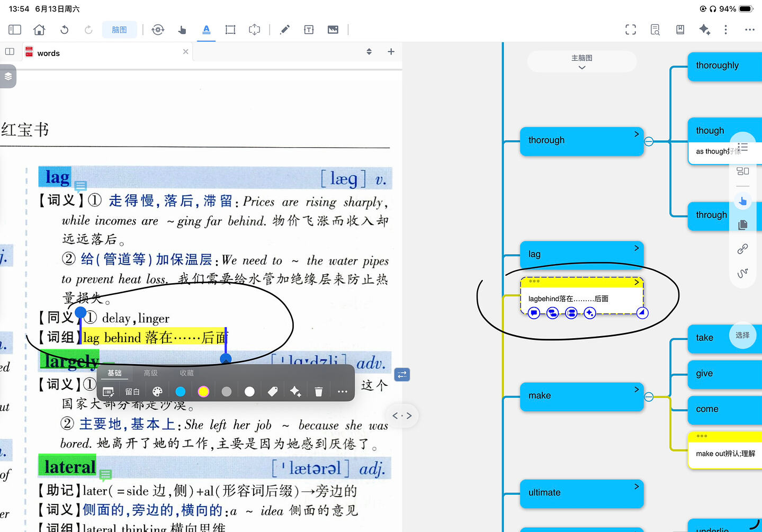Open AI sparkle action in popup
Image resolution: width=762 pixels, height=532 pixels.
pyautogui.click(x=295, y=392)
